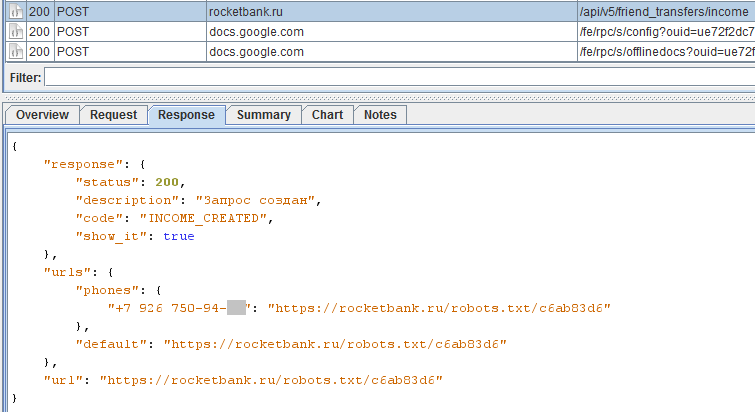Screen dimensions: 755x412
Task: Click the /fe/rpc/s/offlinedocs path cell
Action: click(666, 52)
